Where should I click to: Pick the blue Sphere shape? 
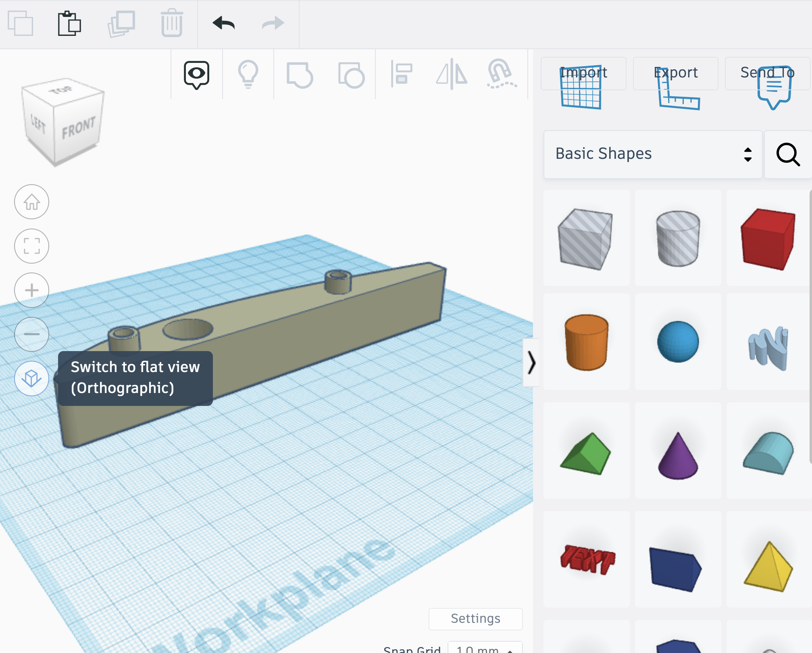point(678,342)
